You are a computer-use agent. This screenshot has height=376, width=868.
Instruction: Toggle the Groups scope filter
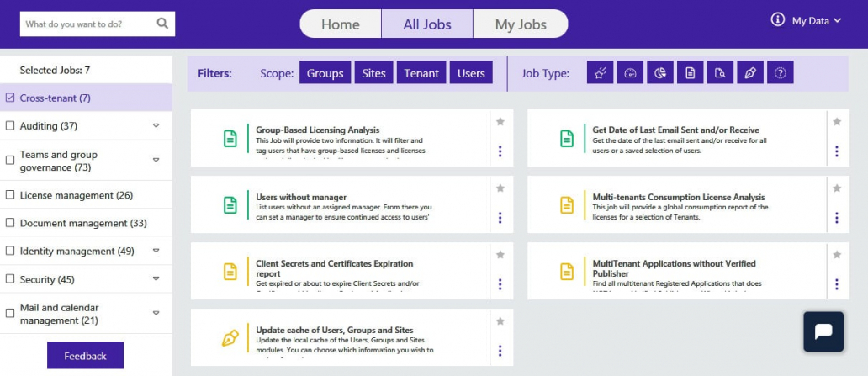[x=325, y=73]
